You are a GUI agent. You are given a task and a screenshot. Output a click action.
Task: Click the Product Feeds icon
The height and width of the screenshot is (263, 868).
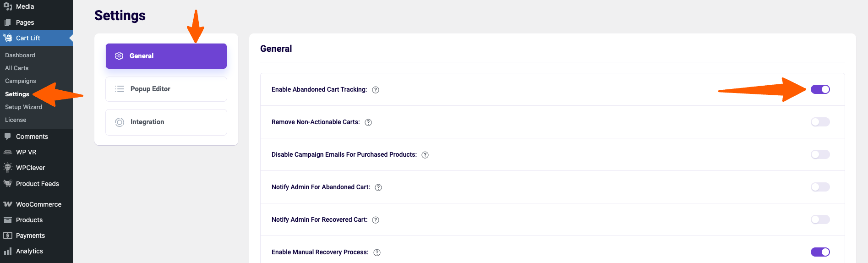coord(8,184)
